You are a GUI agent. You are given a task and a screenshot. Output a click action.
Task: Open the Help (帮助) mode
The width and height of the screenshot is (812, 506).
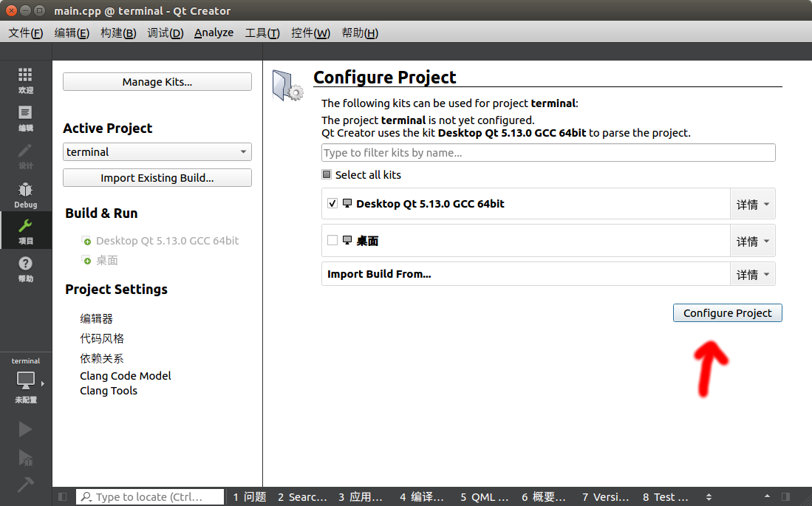point(25,270)
